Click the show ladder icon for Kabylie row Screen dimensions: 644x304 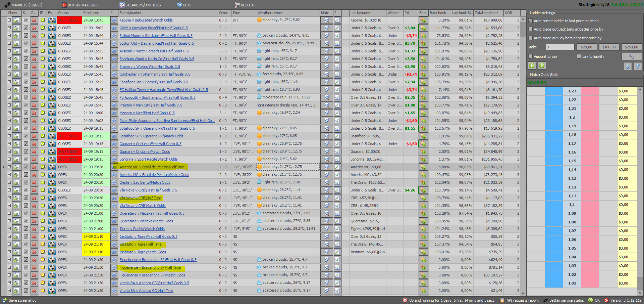(x=16, y=20)
